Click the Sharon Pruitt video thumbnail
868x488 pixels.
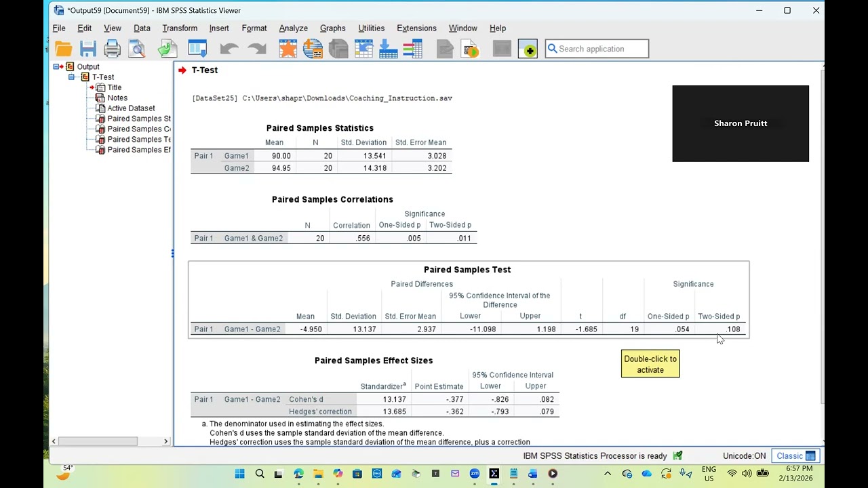(x=741, y=123)
